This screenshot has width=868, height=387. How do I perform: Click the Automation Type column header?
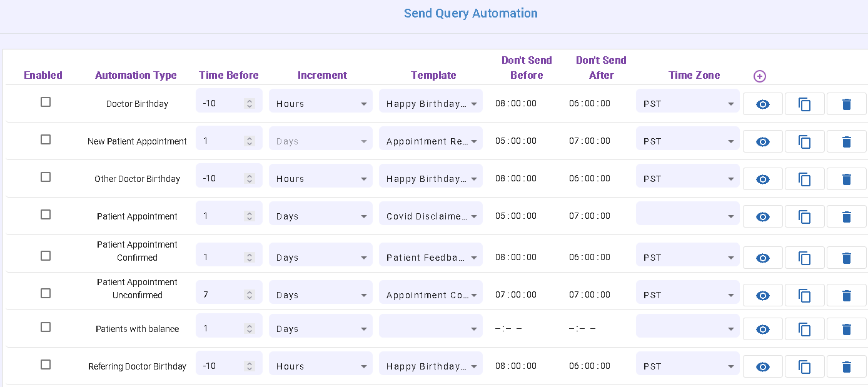point(136,75)
